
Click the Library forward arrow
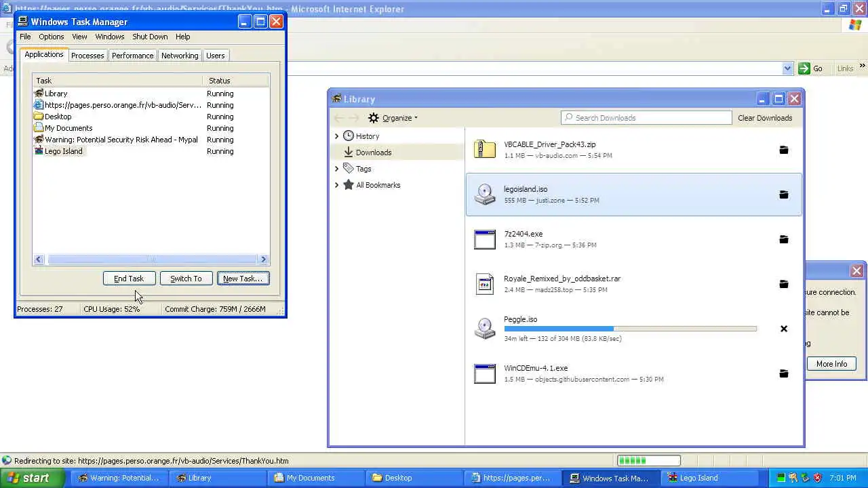[x=354, y=118]
